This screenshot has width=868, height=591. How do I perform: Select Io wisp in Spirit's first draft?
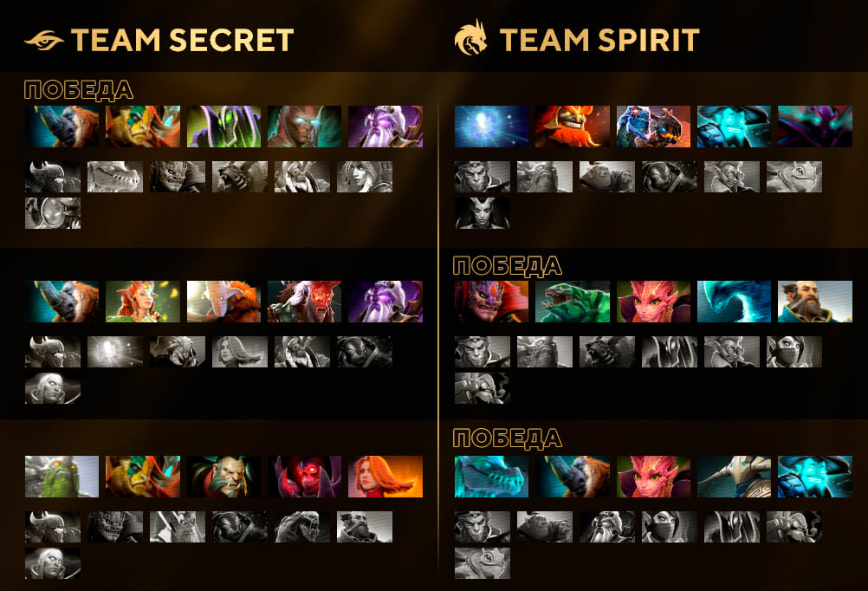pyautogui.click(x=491, y=127)
